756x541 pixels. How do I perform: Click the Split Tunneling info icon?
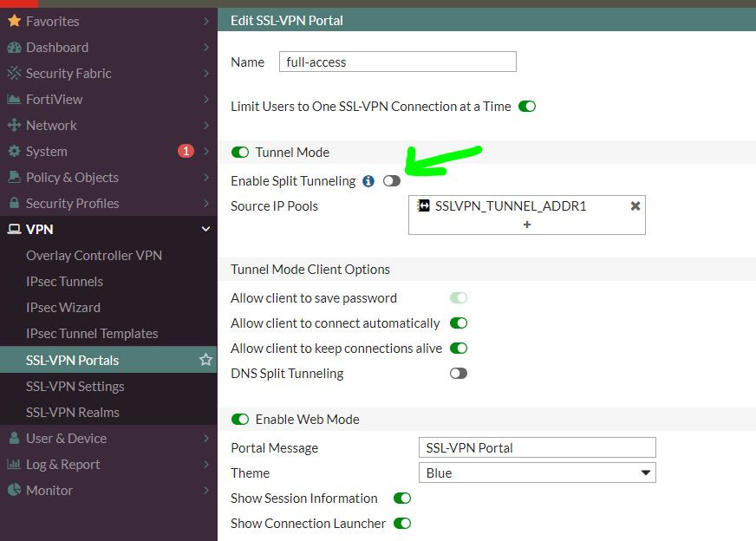[368, 181]
